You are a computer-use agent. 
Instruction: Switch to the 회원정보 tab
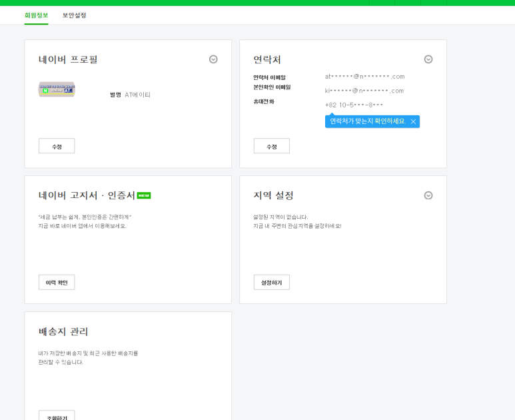pos(36,15)
